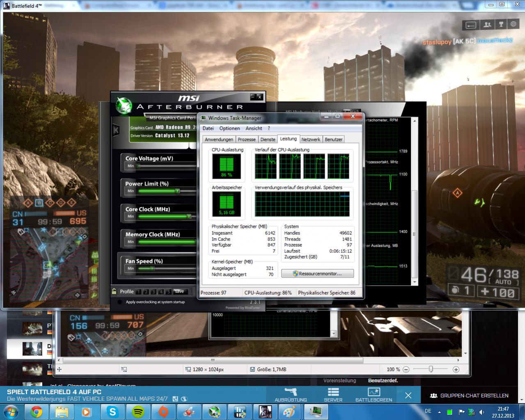Viewport: 525px width, 420px height.
Task: Open the Server browser icon
Action: click(x=333, y=392)
